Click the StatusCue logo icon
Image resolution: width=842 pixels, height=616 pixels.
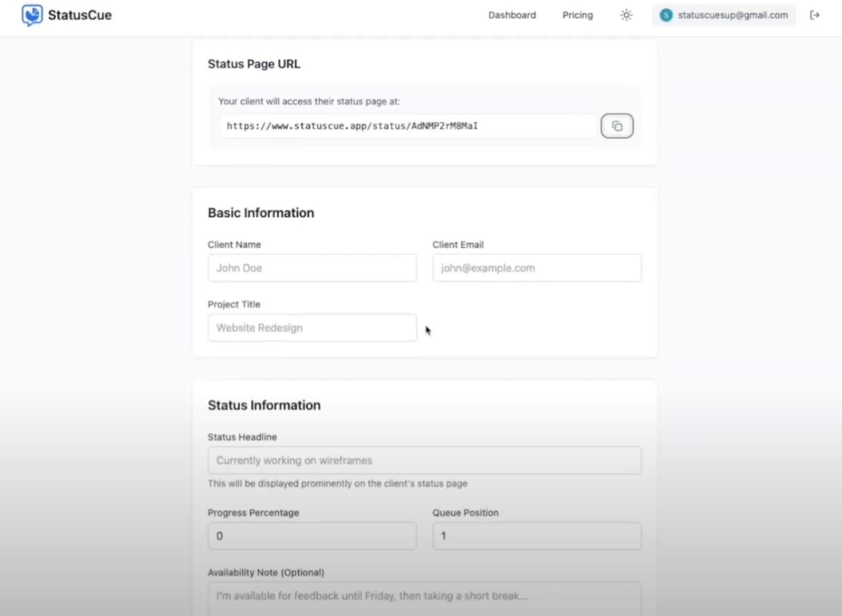[32, 15]
